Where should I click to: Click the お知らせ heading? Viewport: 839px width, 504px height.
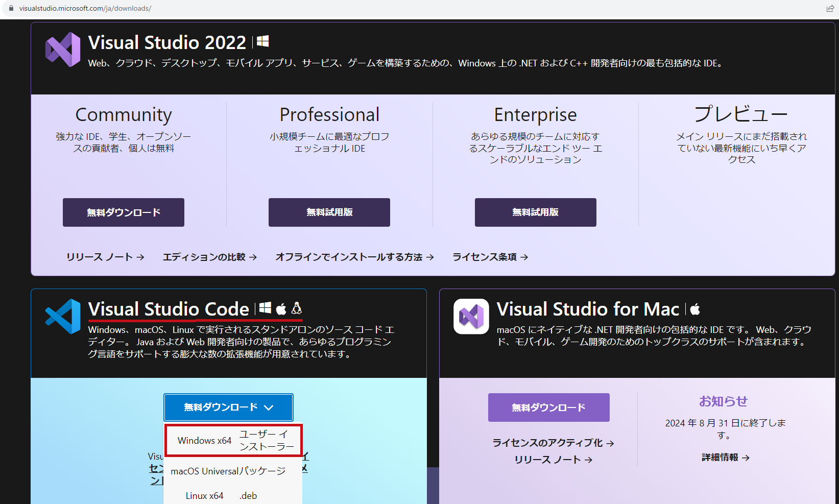(723, 401)
